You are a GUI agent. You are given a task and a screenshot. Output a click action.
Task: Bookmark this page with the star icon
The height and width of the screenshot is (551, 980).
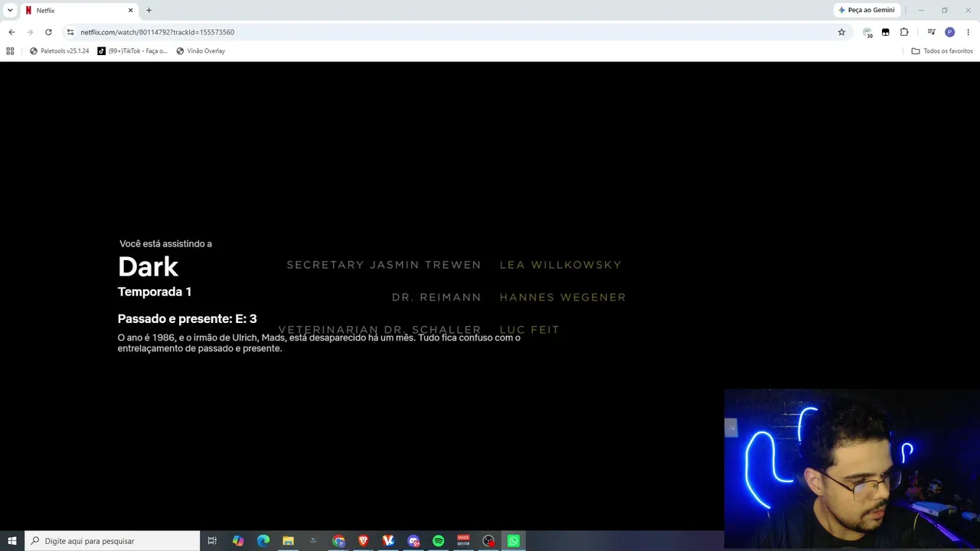(x=841, y=32)
